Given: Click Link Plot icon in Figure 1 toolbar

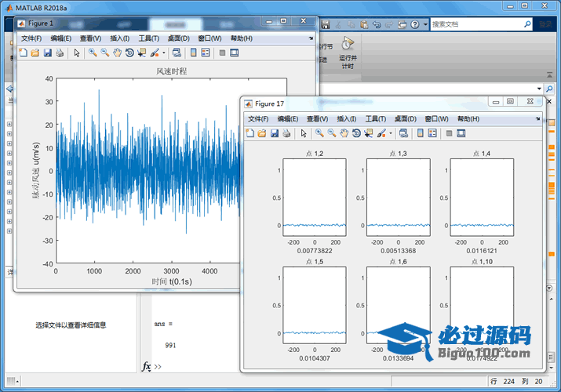Looking at the screenshot, I should 177,53.
